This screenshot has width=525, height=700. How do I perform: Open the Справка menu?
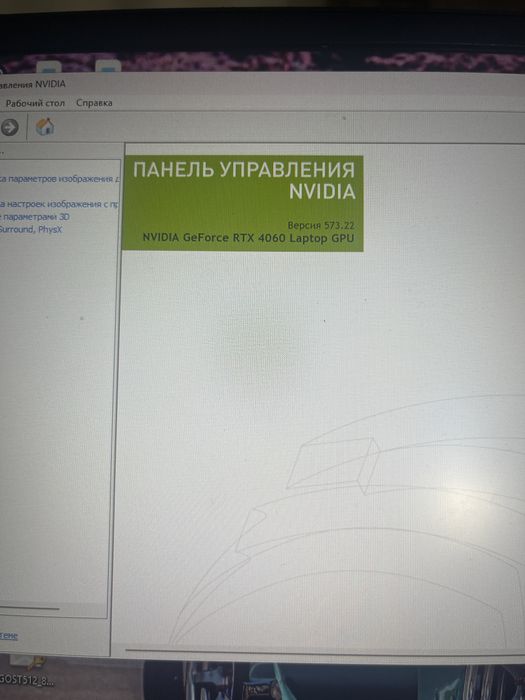[x=94, y=103]
